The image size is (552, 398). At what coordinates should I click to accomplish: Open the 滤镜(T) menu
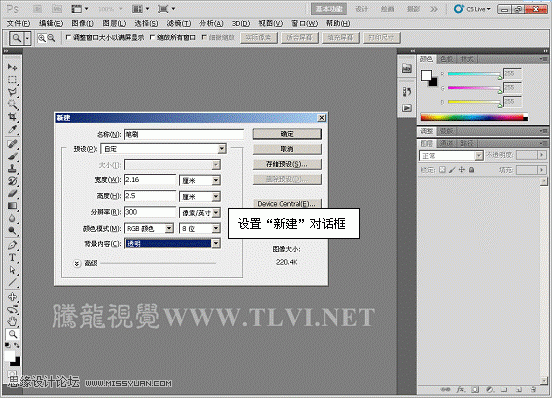[x=179, y=23]
